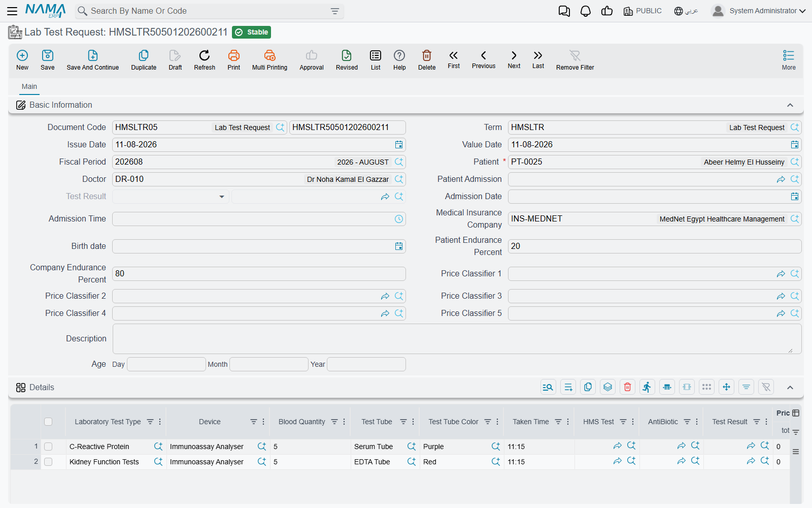
Task: Click the PUBLIC company button
Action: tap(642, 11)
